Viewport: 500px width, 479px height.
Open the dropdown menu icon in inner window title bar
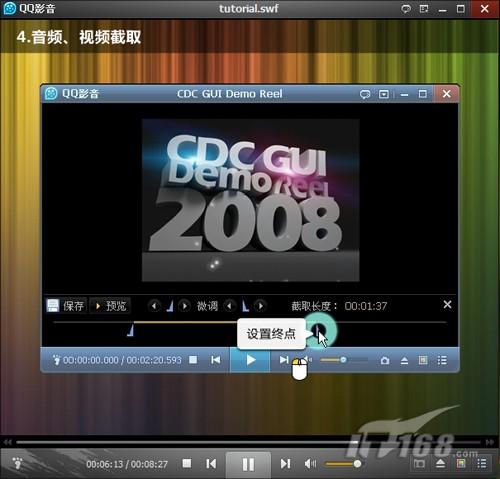click(384, 94)
